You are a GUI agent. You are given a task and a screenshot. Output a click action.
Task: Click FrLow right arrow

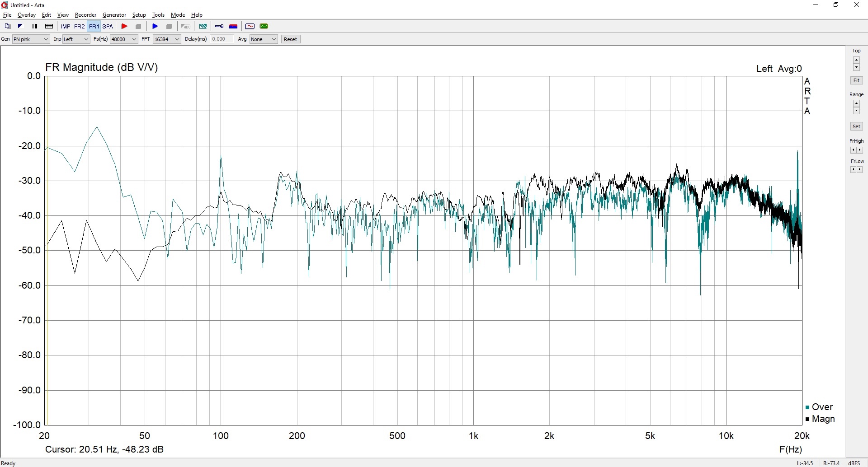pyautogui.click(x=860, y=170)
